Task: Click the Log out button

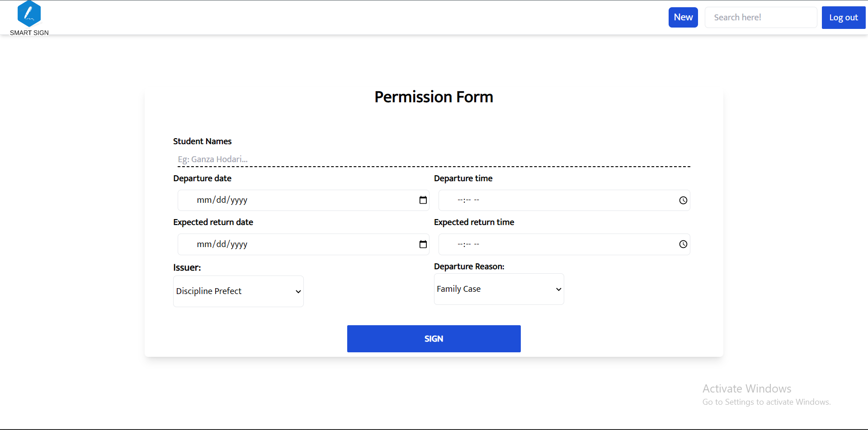Action: pyautogui.click(x=844, y=18)
